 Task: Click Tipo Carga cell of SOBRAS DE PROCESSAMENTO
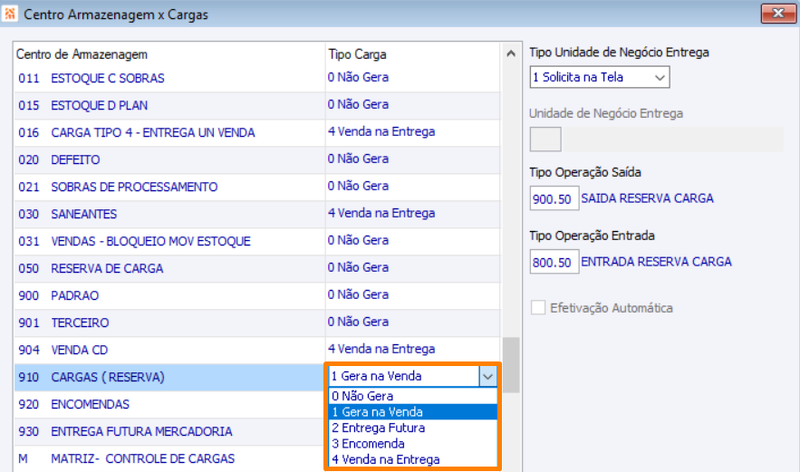(413, 187)
